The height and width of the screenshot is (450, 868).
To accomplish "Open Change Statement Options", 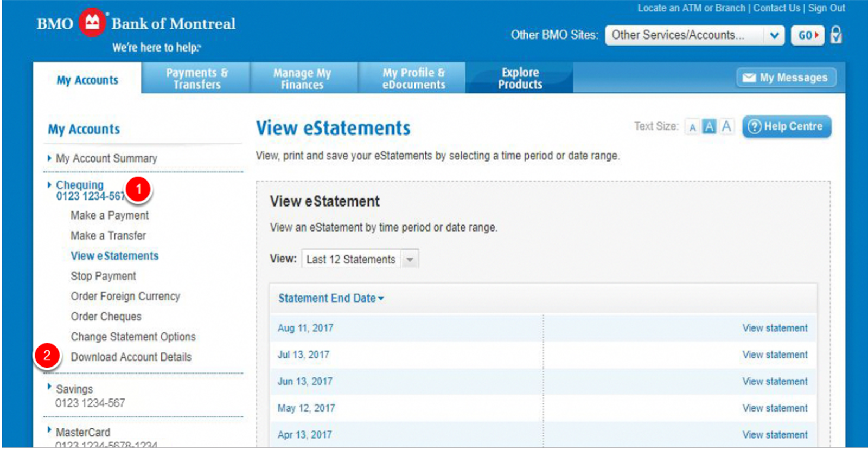I will 133,337.
